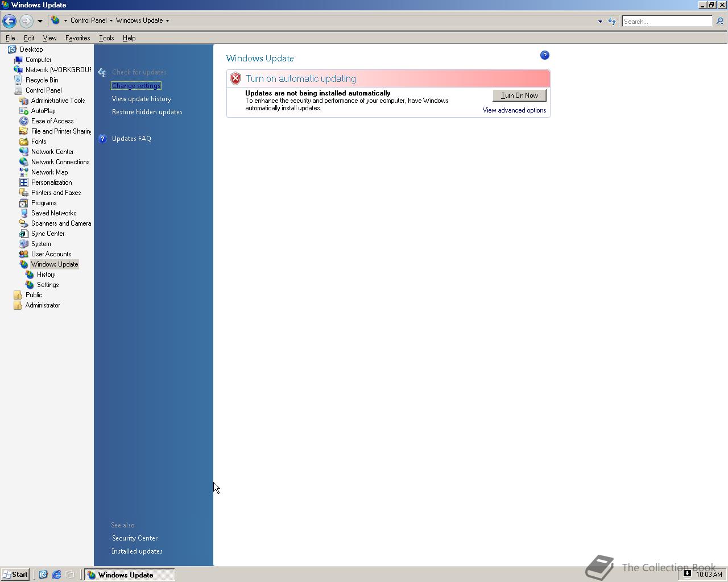Click the Turn On Now button
The image size is (728, 582).
point(519,95)
